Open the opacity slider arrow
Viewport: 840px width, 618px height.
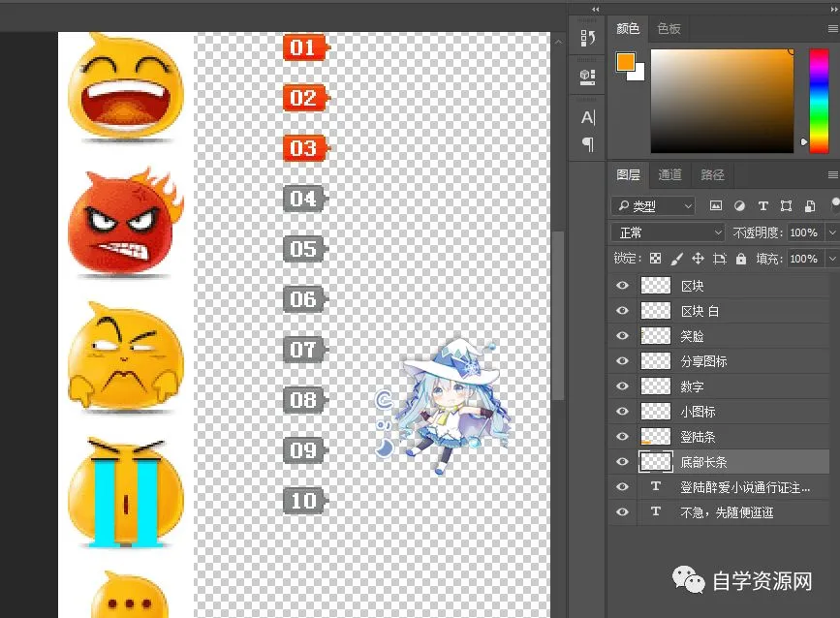832,232
